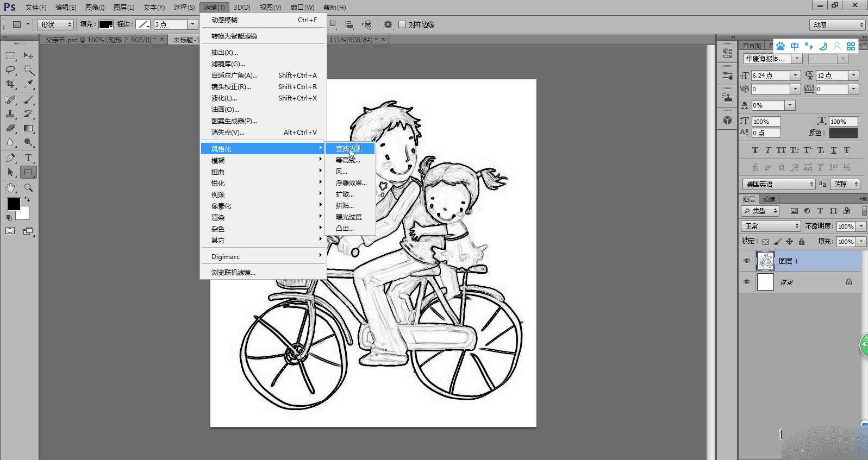The image size is (868, 460).
Task: Enable the 对齐边缘 checkbox
Action: [402, 24]
